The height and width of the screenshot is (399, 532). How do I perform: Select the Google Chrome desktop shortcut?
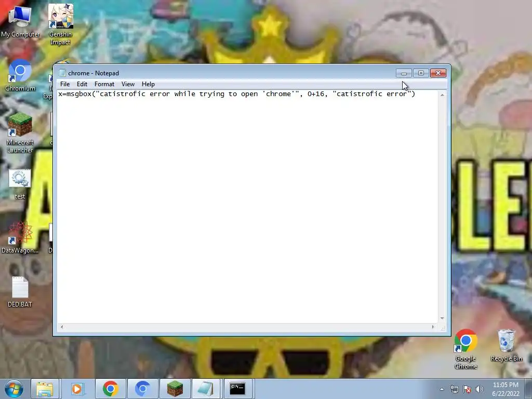tap(466, 349)
